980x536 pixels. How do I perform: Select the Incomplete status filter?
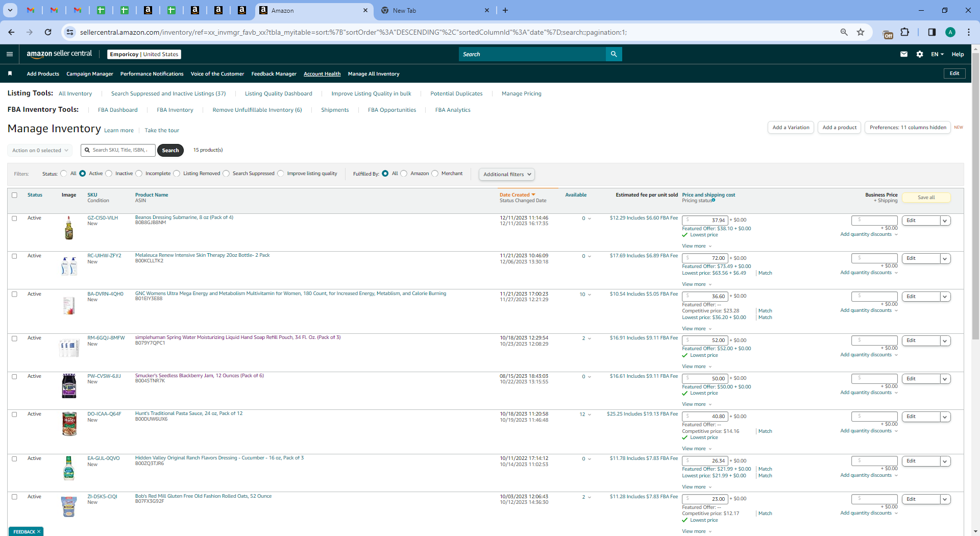tap(139, 174)
